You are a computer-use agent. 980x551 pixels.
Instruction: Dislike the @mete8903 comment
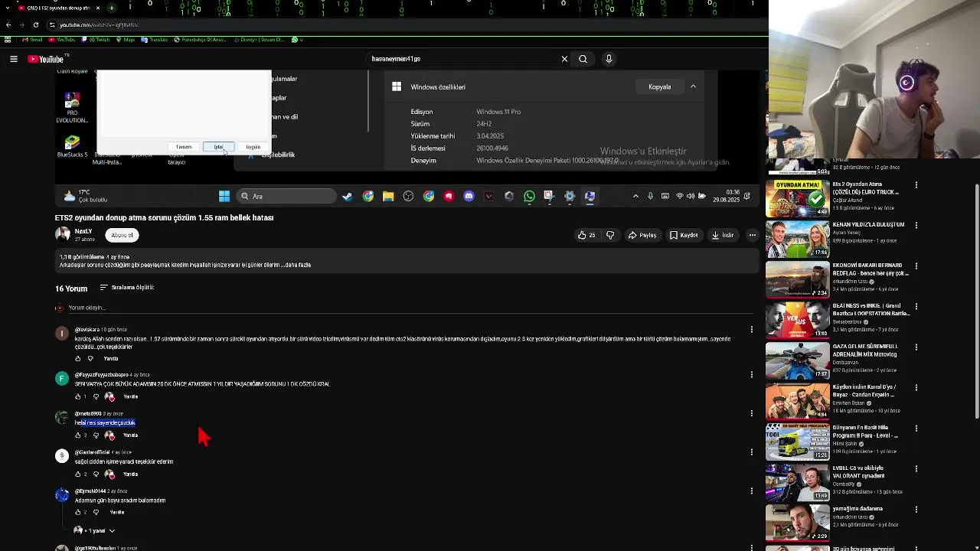click(96, 435)
